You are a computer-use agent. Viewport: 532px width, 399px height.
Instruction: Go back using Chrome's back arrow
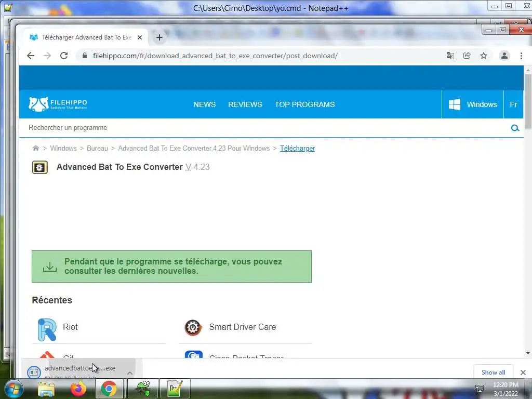[x=31, y=56]
